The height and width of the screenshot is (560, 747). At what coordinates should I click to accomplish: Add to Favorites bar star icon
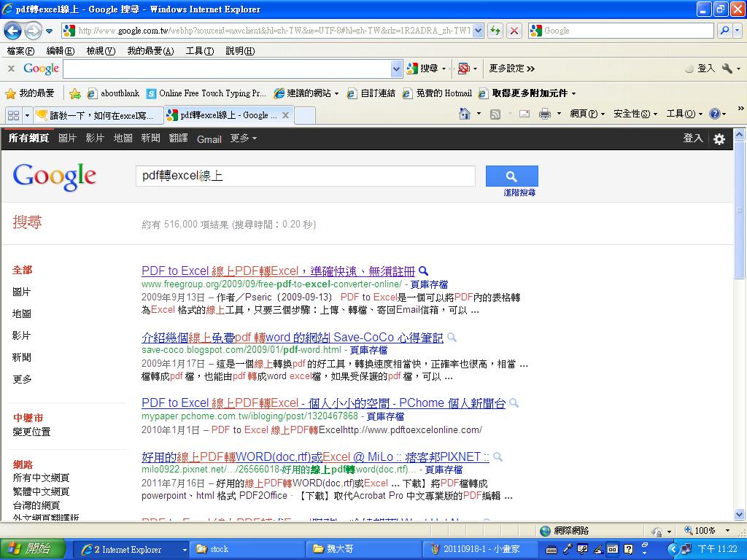[x=75, y=93]
